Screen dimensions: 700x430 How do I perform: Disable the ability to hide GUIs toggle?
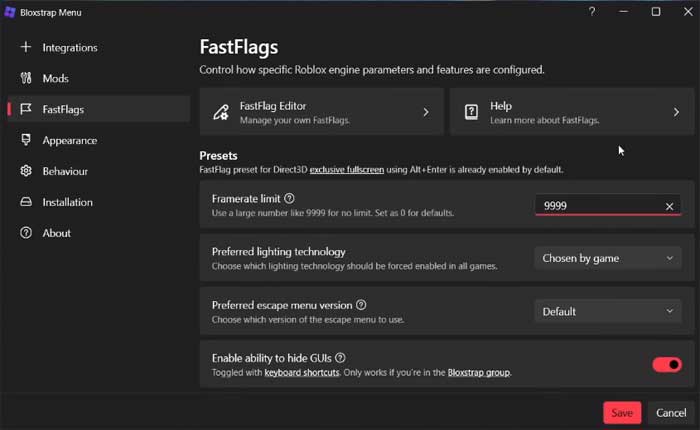(x=666, y=364)
